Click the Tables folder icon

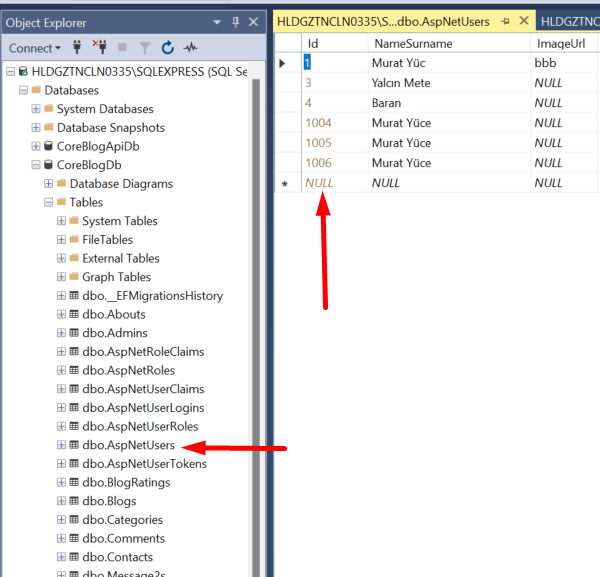(61, 201)
